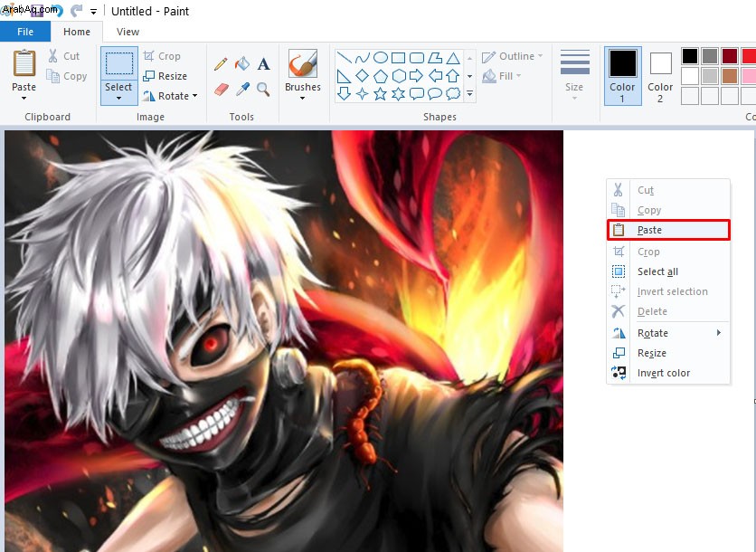Screen dimensions: 756x552
Task: Choose the Rounded rectangle shape
Action: (417, 58)
